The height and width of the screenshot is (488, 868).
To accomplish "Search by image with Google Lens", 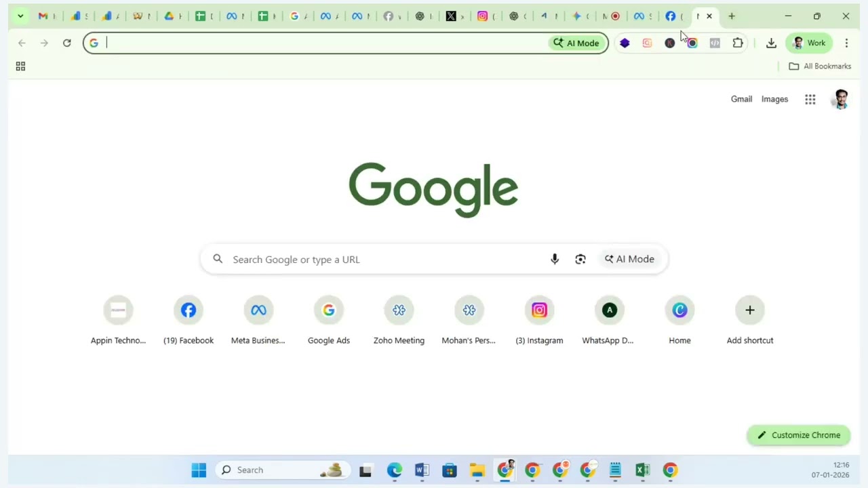I will [580, 259].
